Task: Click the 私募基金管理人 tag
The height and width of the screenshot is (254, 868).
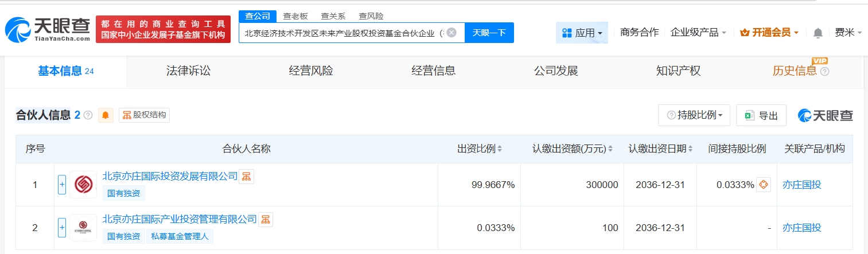Action: click(180, 236)
